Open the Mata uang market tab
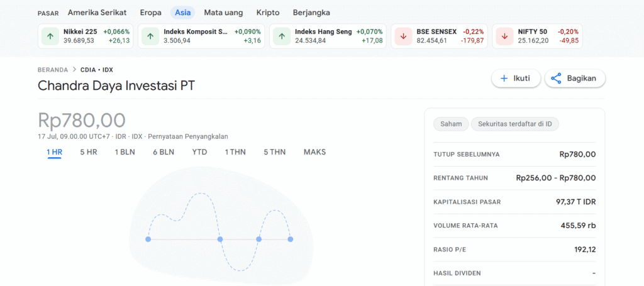The height and width of the screenshot is (286, 644). [x=223, y=13]
